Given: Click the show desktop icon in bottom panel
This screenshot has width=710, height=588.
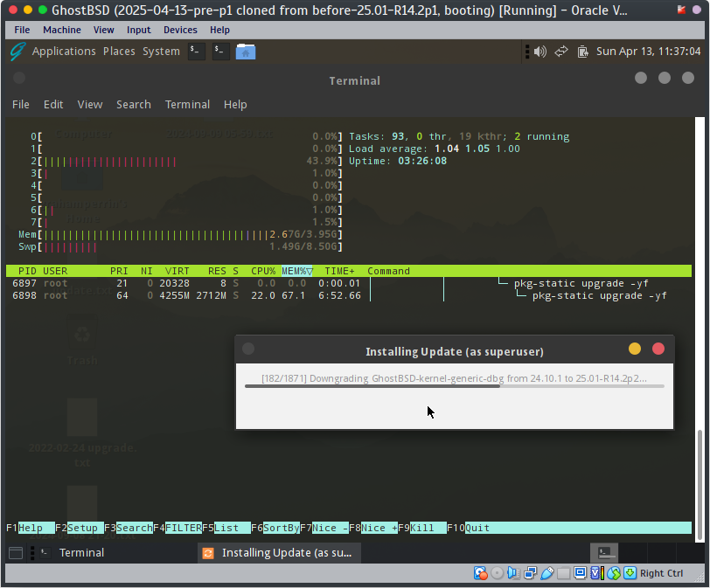Looking at the screenshot, I should tap(16, 553).
